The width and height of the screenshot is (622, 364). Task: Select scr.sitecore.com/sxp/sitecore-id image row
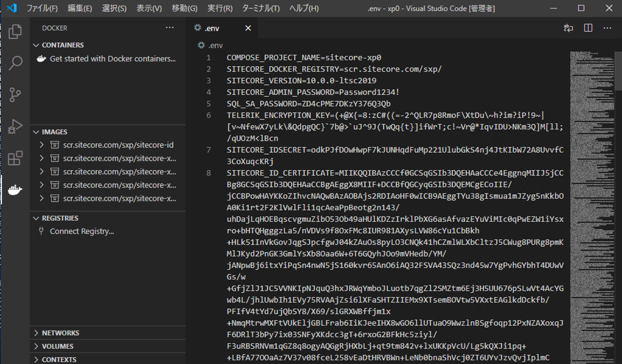pos(108,145)
